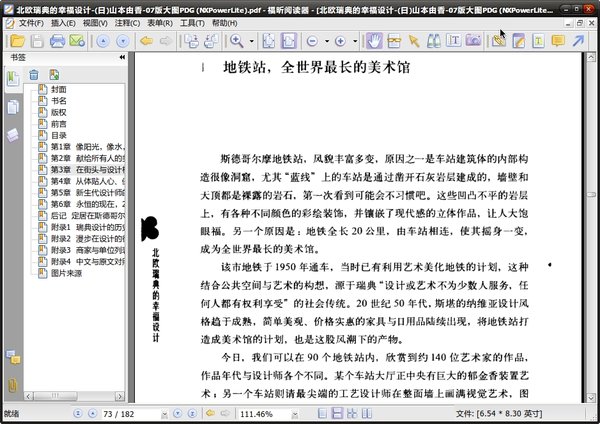Collapse the 书签 bookmarks panel with the arrows
The width and height of the screenshot is (600, 424).
click(121, 58)
